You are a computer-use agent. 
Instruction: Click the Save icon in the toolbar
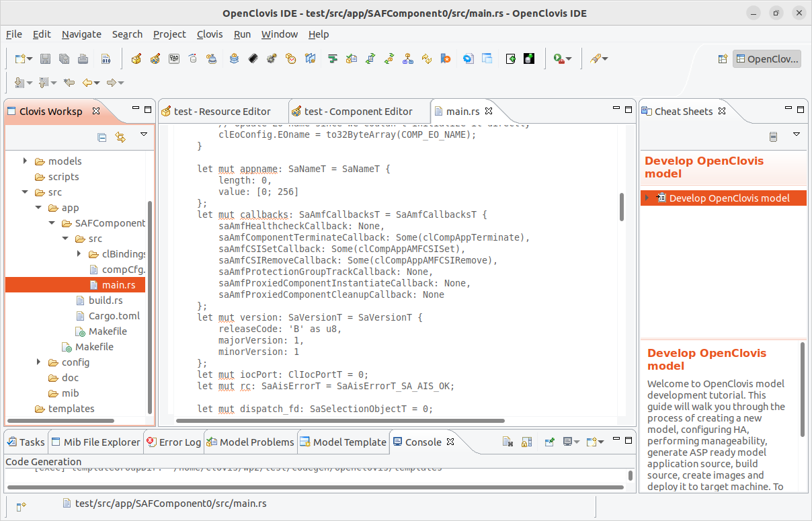[x=45, y=59]
